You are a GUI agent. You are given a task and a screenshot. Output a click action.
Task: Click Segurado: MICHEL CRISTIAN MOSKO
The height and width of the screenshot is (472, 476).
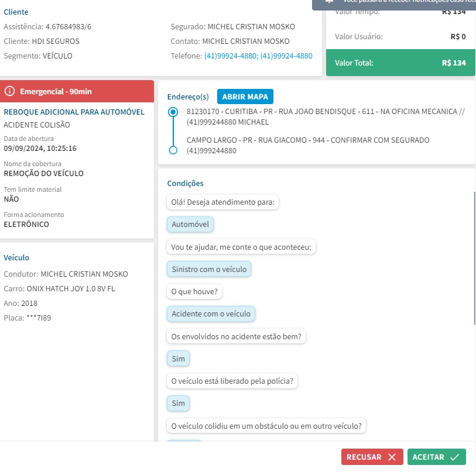pos(232,27)
